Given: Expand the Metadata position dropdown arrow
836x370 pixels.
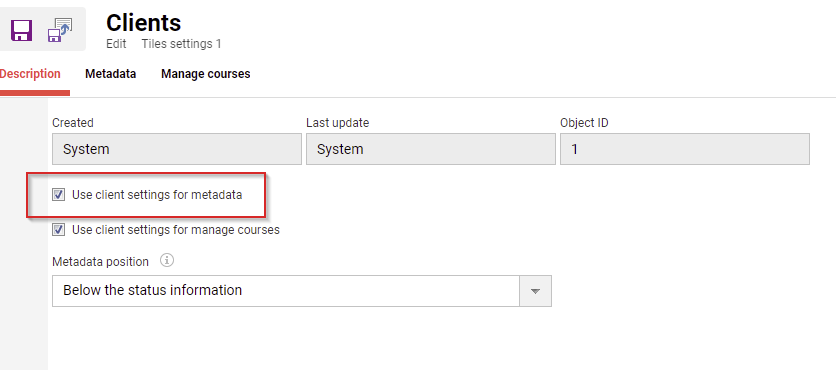Looking at the screenshot, I should [535, 291].
